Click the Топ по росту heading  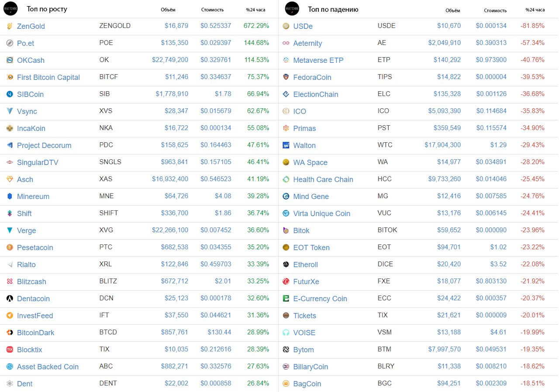point(47,9)
